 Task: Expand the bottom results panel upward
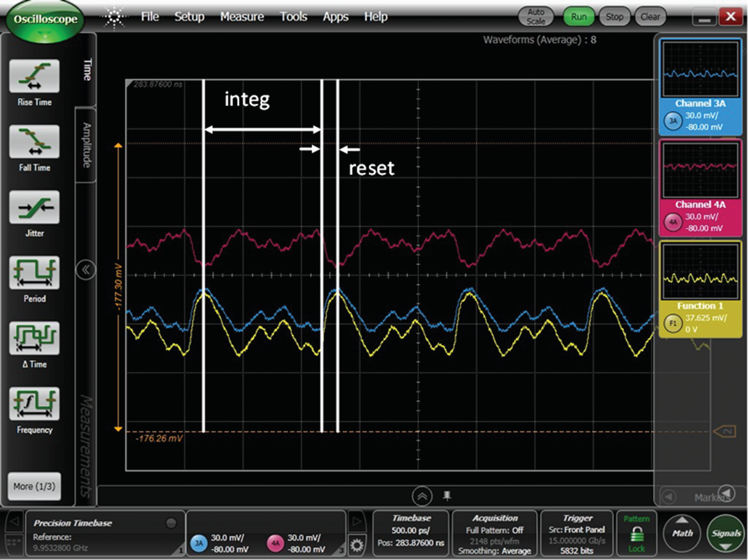coord(422,496)
